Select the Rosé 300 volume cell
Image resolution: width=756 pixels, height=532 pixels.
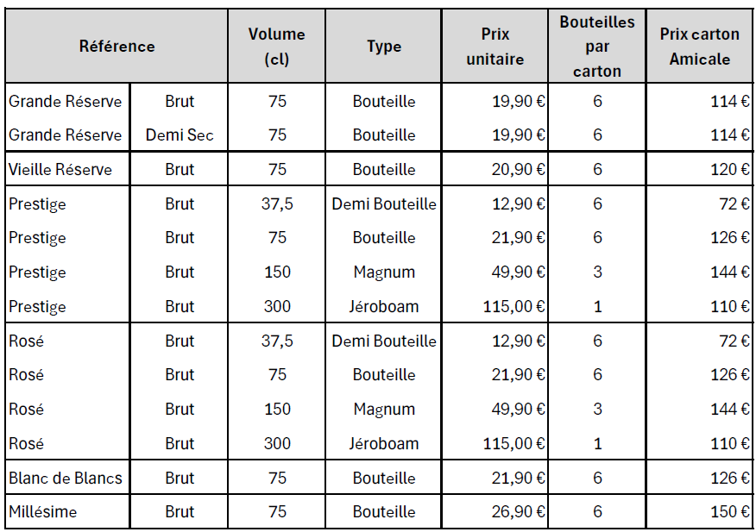[x=277, y=443]
